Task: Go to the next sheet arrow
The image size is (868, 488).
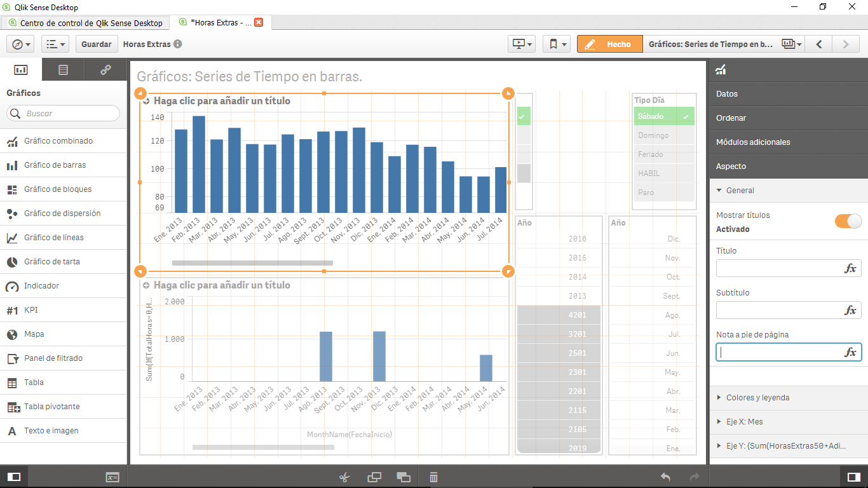Action: coord(846,44)
